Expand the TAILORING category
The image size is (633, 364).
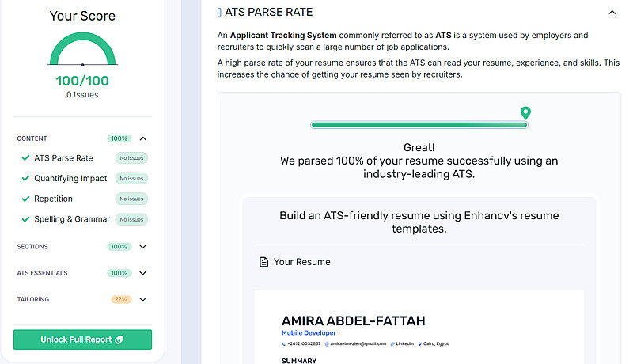143,300
